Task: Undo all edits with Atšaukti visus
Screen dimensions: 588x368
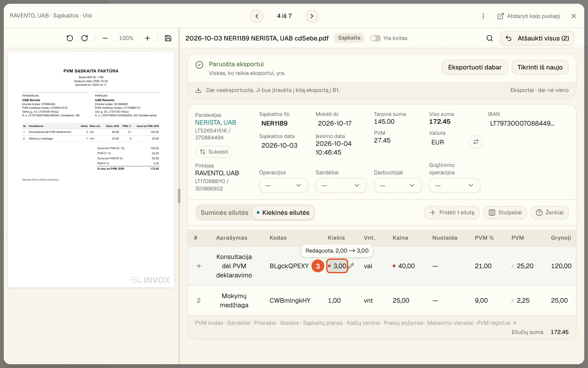Action: (x=537, y=38)
